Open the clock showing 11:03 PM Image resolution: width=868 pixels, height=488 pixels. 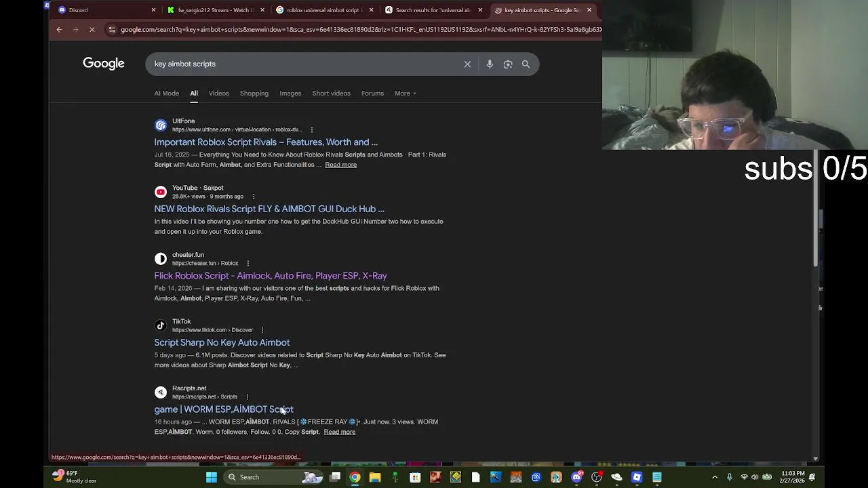click(793, 477)
